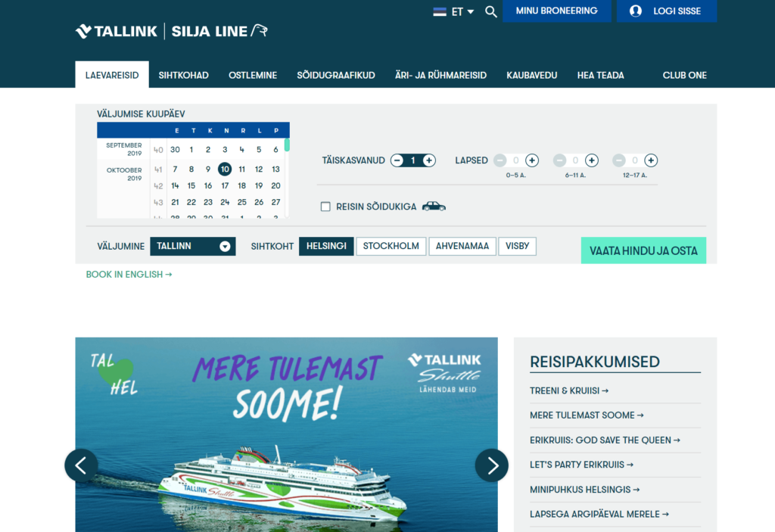Click the calendar green scrollbar handle
The height and width of the screenshot is (532, 775).
pos(287,145)
